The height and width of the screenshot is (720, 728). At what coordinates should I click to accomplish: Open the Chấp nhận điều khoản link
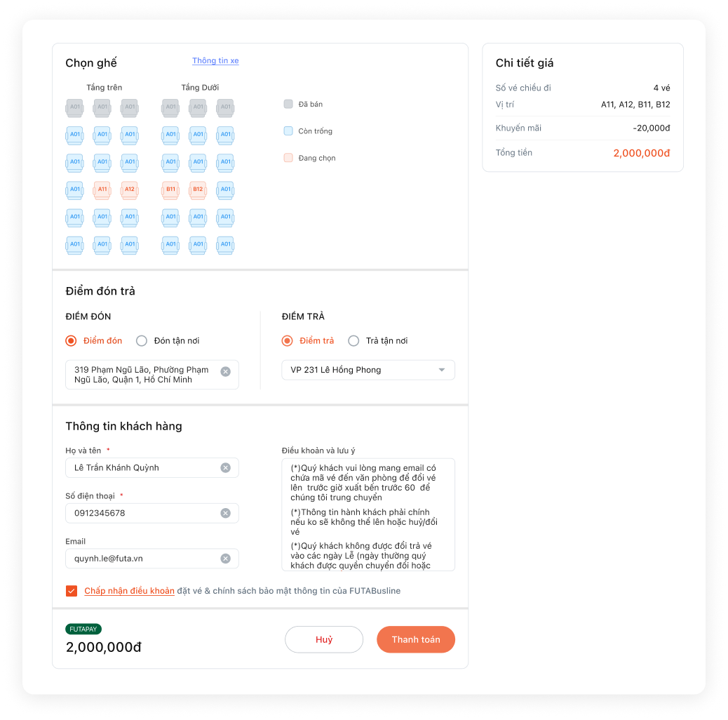coord(129,591)
